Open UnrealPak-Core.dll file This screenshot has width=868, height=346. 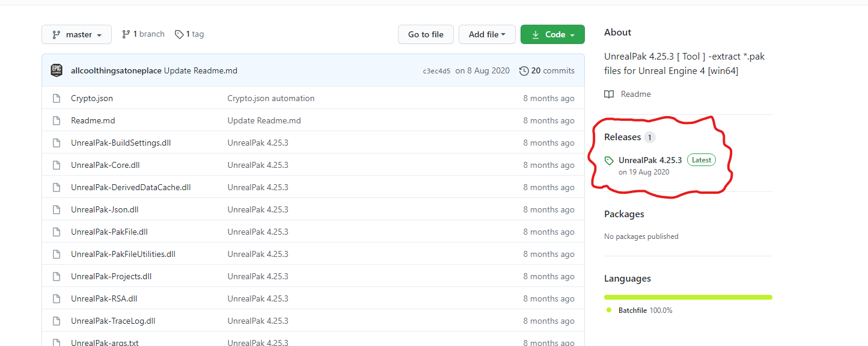(x=105, y=165)
